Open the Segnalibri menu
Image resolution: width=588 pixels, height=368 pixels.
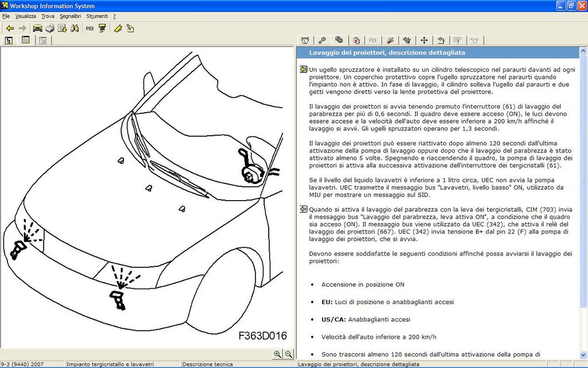(71, 16)
